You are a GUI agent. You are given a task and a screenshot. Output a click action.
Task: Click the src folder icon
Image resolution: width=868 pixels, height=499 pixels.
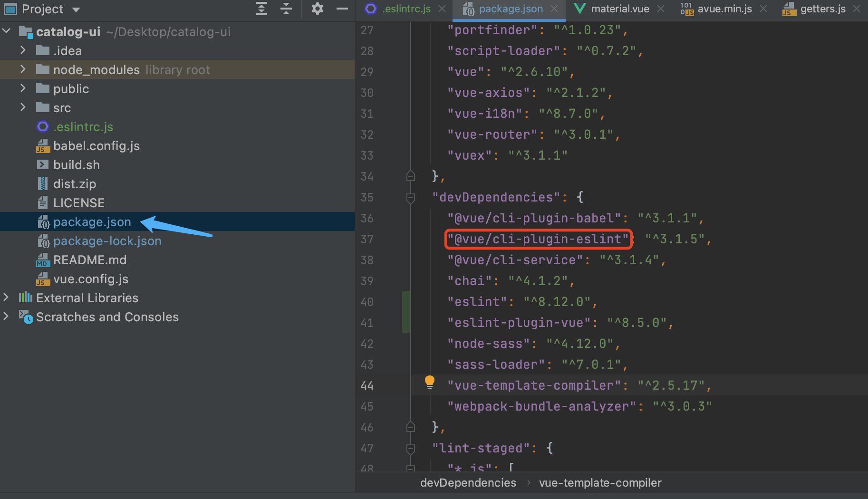pyautogui.click(x=43, y=107)
